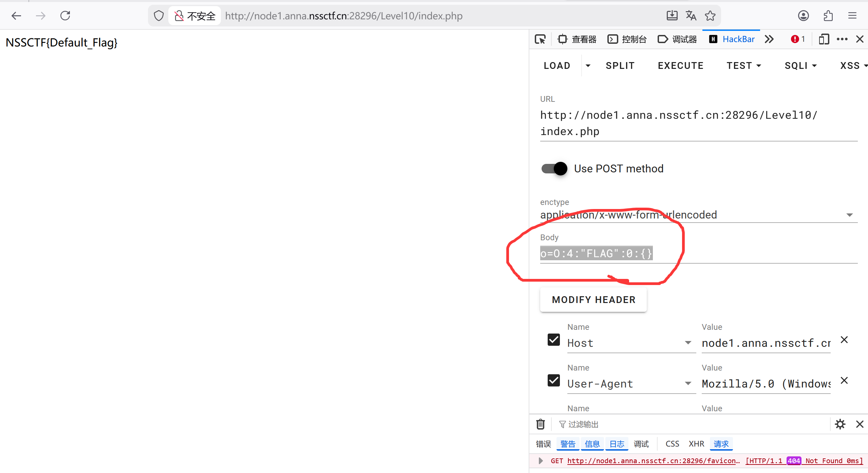
Task: Click the EXECUTE button
Action: coord(681,66)
